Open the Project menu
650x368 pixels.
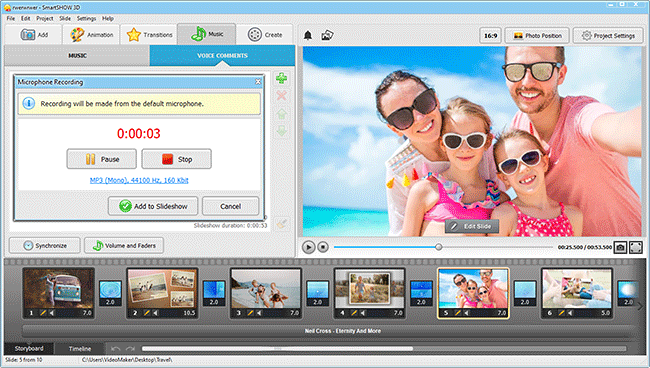(x=45, y=18)
